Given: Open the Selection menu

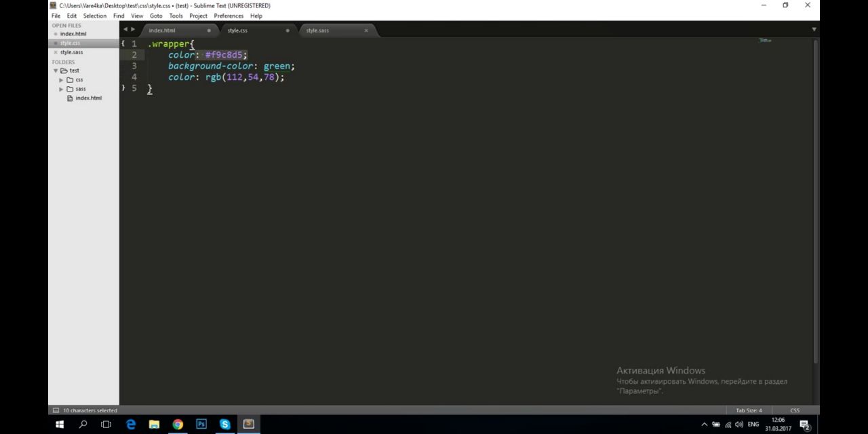Looking at the screenshot, I should click(x=95, y=16).
